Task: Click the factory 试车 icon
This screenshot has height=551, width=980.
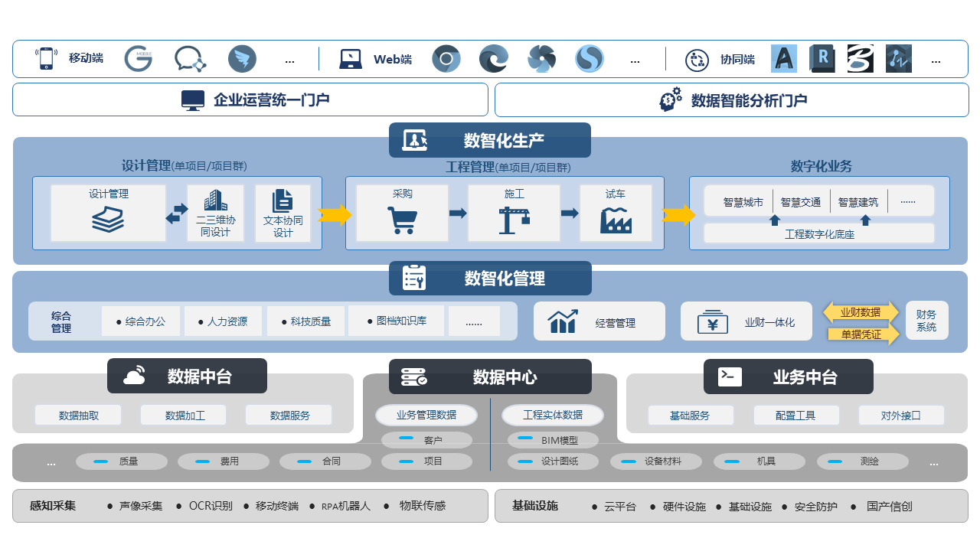Action: (x=616, y=220)
